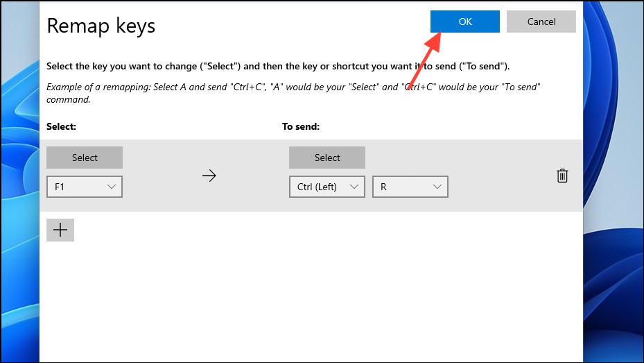Click the "Select:" column label

(61, 126)
